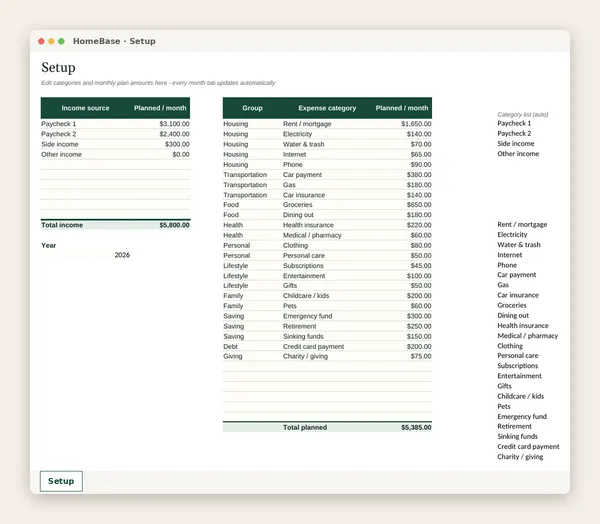Click the Total planned value $5,385.00
The image size is (600, 524).
click(416, 428)
